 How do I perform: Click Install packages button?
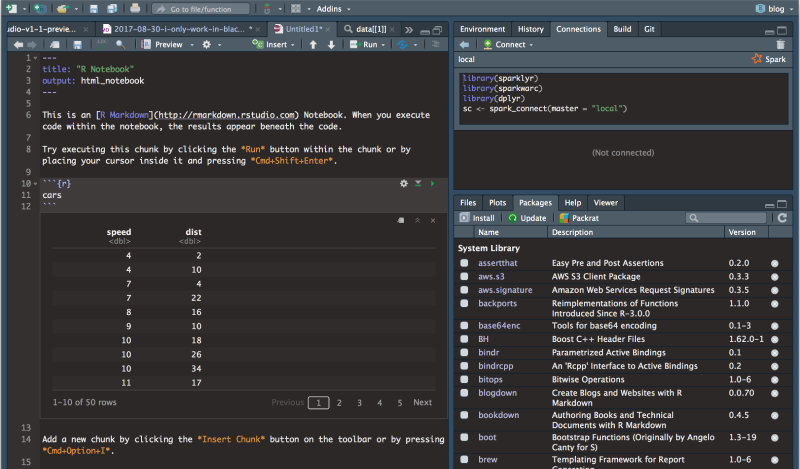478,218
